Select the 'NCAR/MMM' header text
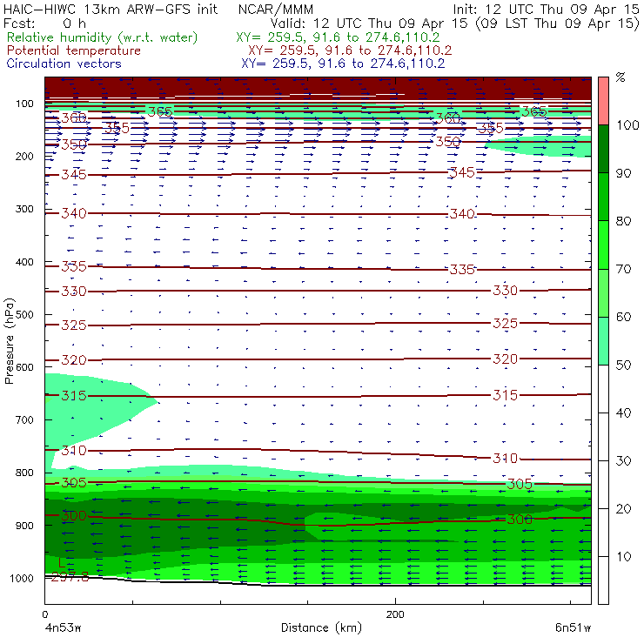644x644 pixels. [x=276, y=9]
